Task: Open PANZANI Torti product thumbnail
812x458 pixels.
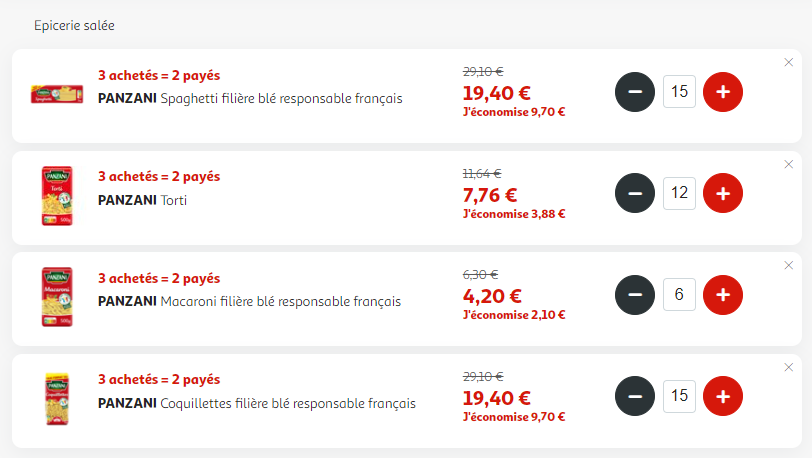Action: [x=57, y=196]
